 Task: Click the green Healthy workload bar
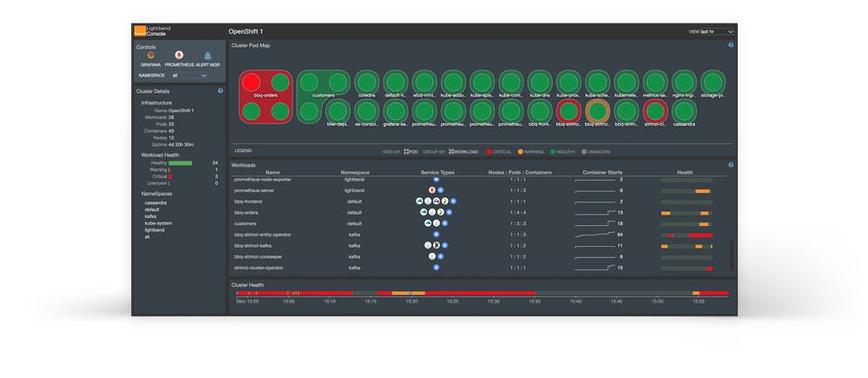point(180,163)
